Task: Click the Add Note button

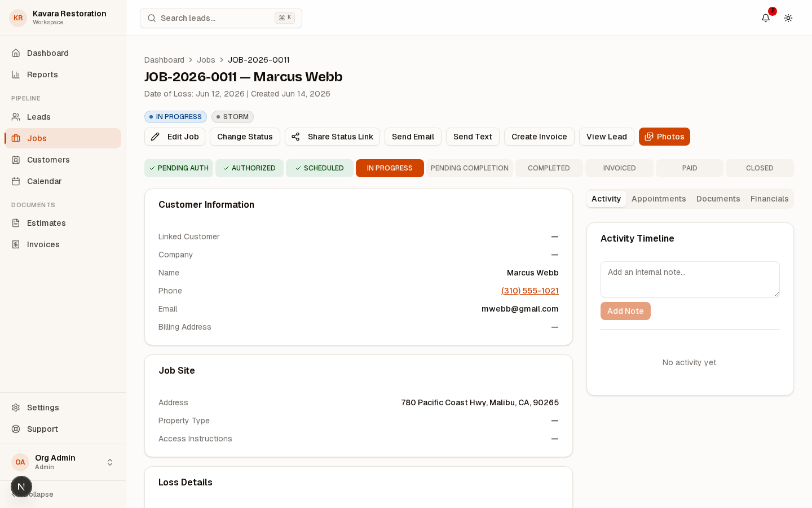Action: tap(625, 311)
